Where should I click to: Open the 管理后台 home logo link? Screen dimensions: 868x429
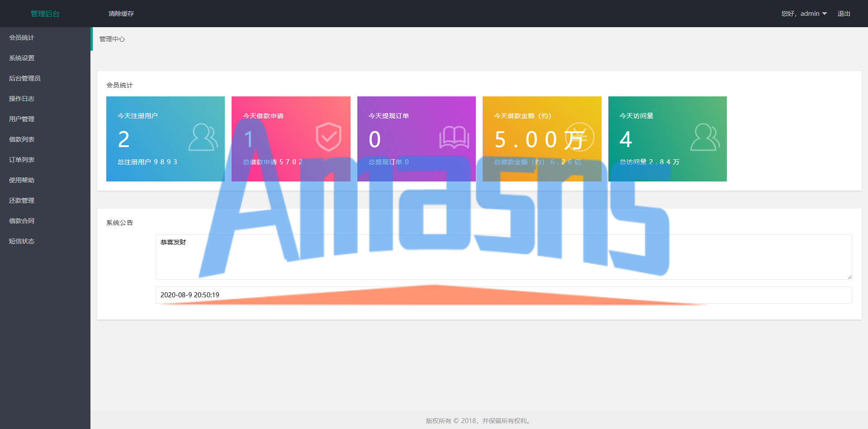45,14
